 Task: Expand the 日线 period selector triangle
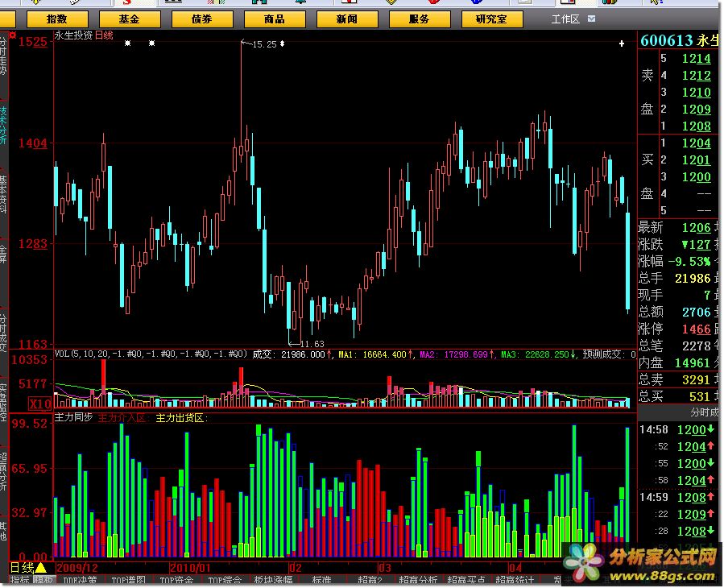[x=40, y=568]
